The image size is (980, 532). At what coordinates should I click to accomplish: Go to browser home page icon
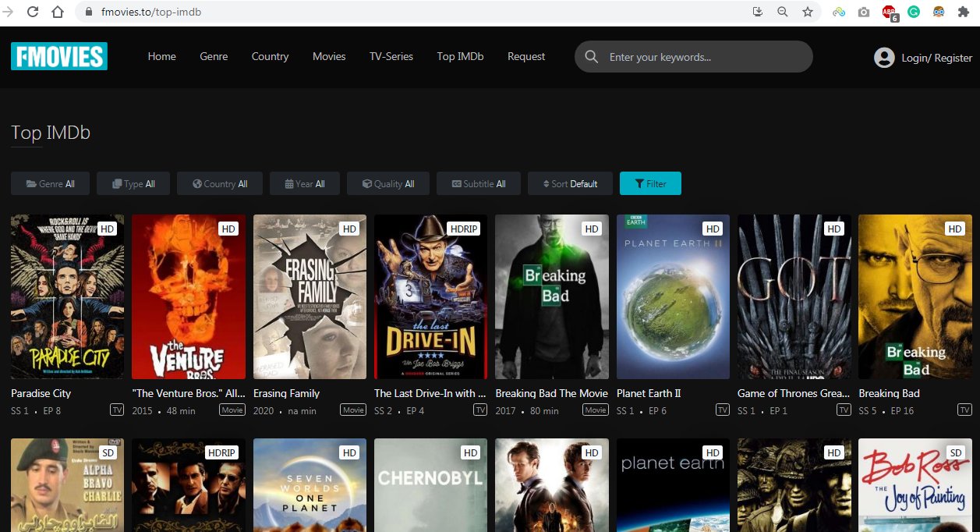tap(57, 12)
